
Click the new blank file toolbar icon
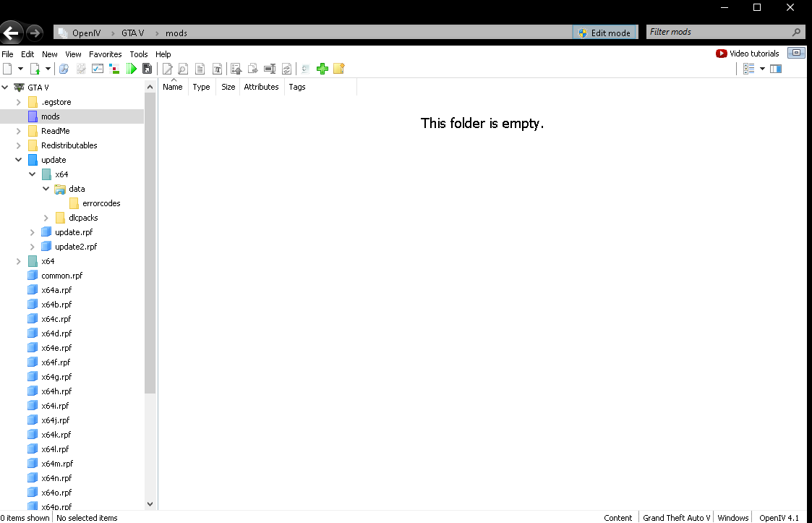(7, 69)
